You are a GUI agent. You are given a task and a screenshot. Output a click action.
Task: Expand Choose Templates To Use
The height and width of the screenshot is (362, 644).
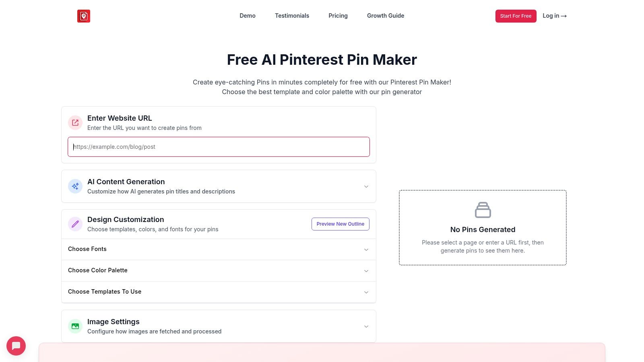(x=366, y=292)
